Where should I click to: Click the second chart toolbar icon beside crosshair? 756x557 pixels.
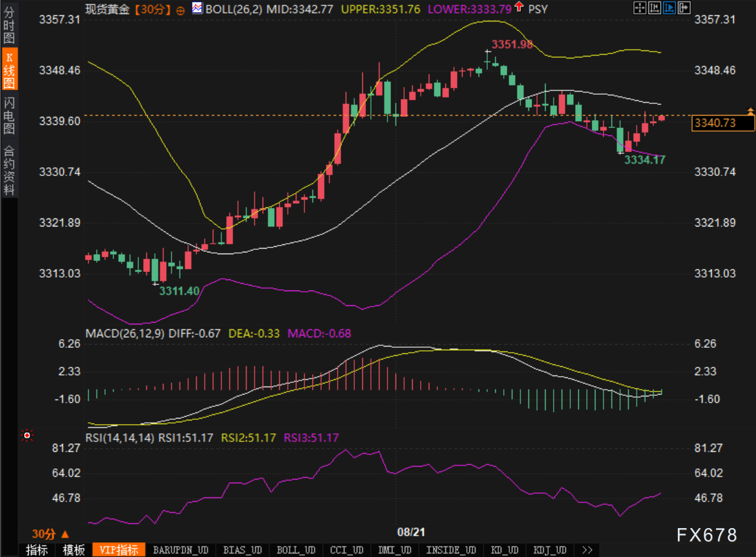tap(653, 8)
